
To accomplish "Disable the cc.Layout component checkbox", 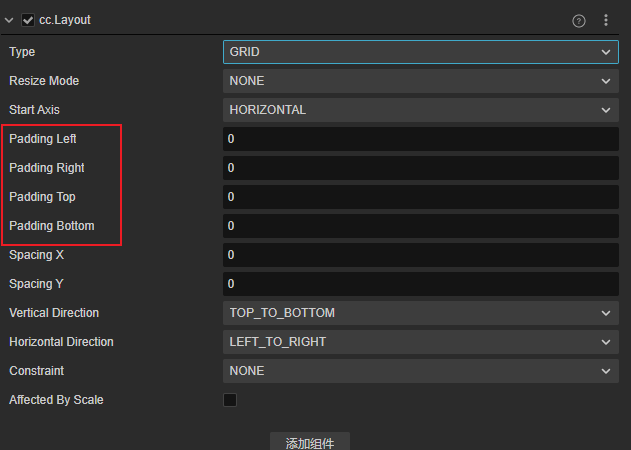I will [27, 20].
